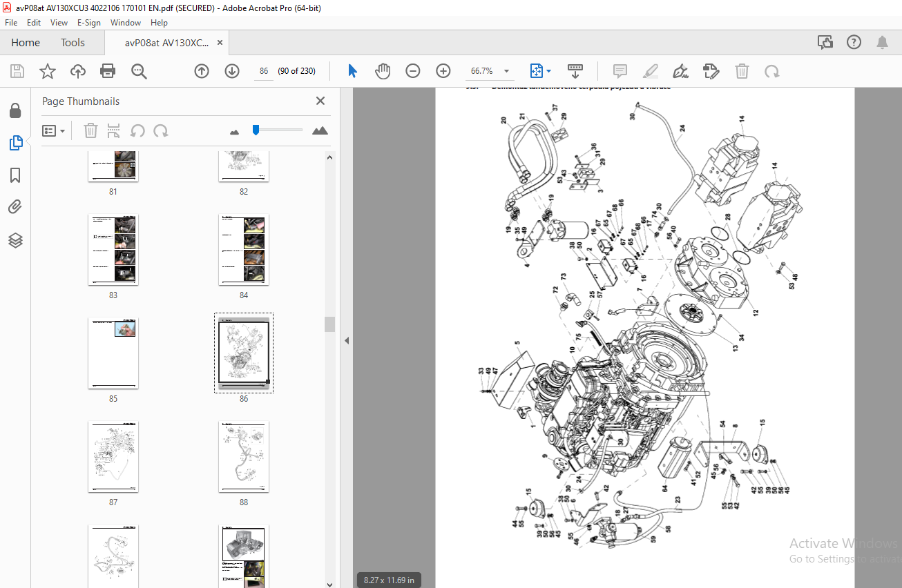Close the avP08at document tab
The width and height of the screenshot is (902, 588).
(220, 43)
